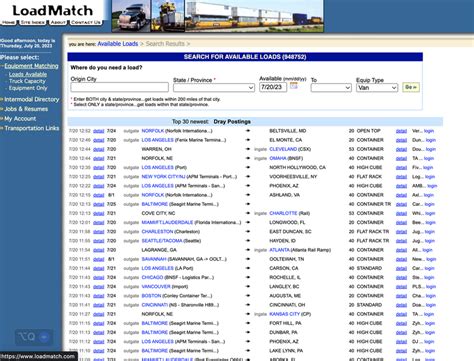Click the intermodal train header photo

tap(254, 16)
